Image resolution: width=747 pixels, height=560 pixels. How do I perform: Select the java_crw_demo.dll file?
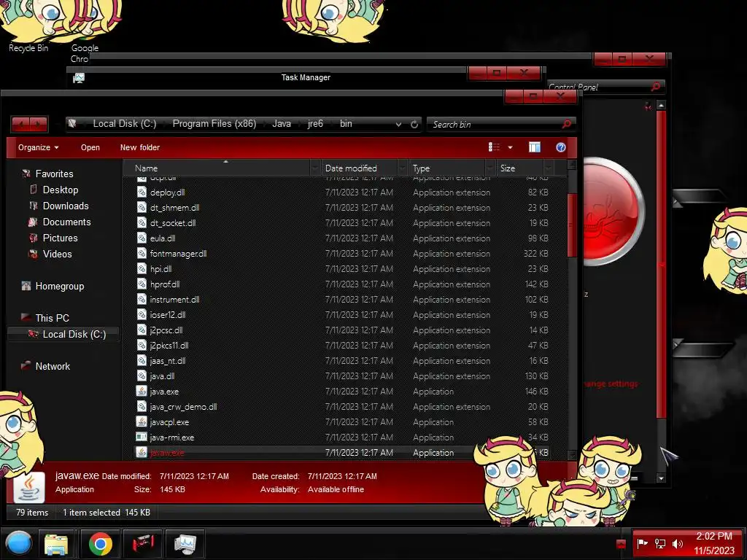pyautogui.click(x=183, y=407)
